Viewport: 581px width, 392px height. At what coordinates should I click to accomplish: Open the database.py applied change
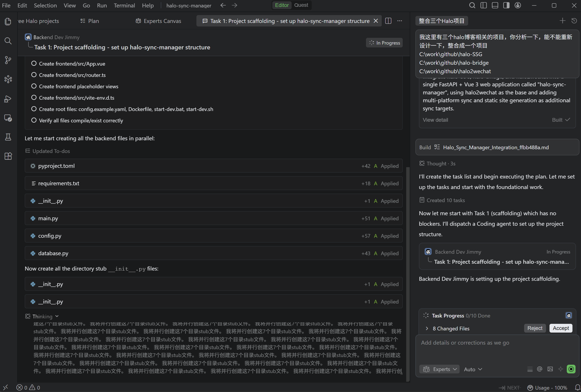[x=213, y=253]
